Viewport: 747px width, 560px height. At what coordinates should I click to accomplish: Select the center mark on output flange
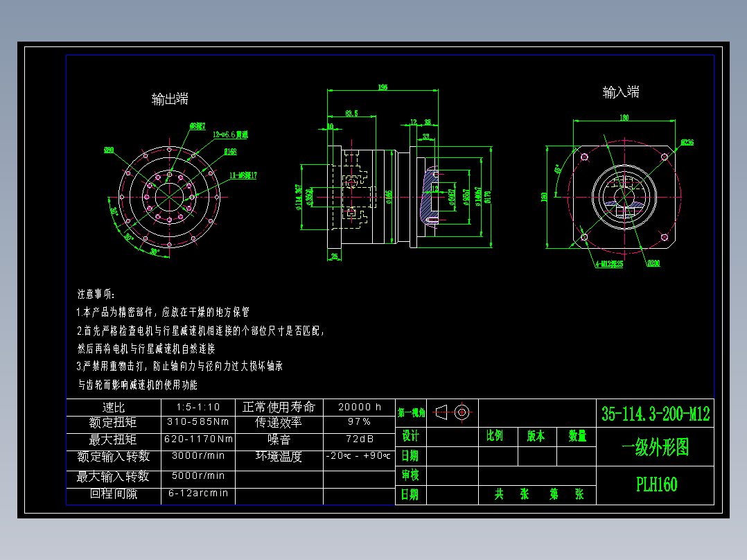[170, 198]
